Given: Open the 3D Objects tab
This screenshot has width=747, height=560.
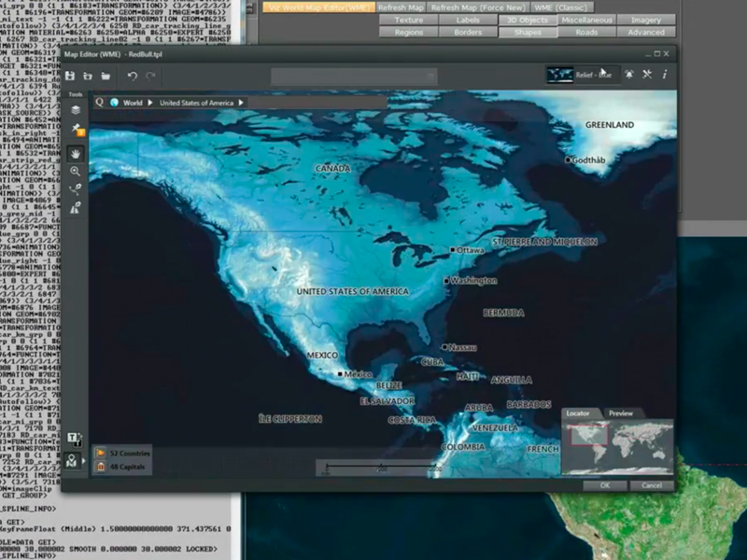Looking at the screenshot, I should [x=528, y=20].
